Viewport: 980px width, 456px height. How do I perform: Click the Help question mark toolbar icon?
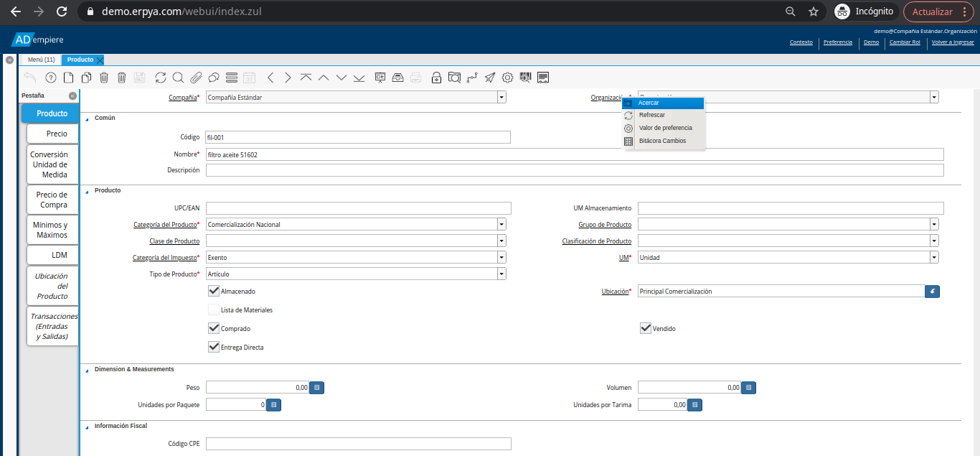tap(50, 78)
